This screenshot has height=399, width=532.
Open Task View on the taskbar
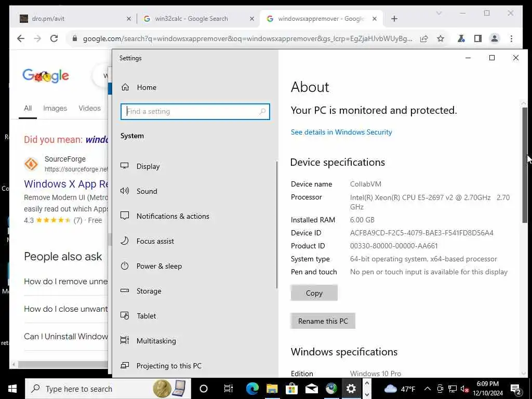click(x=228, y=389)
